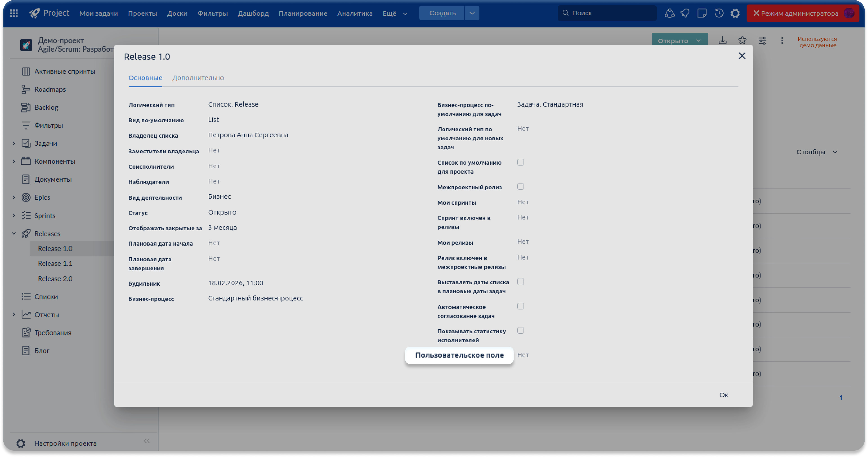Switch to the Дополнительно tab
Screen dimensions: 868x457
pyautogui.click(x=198, y=78)
